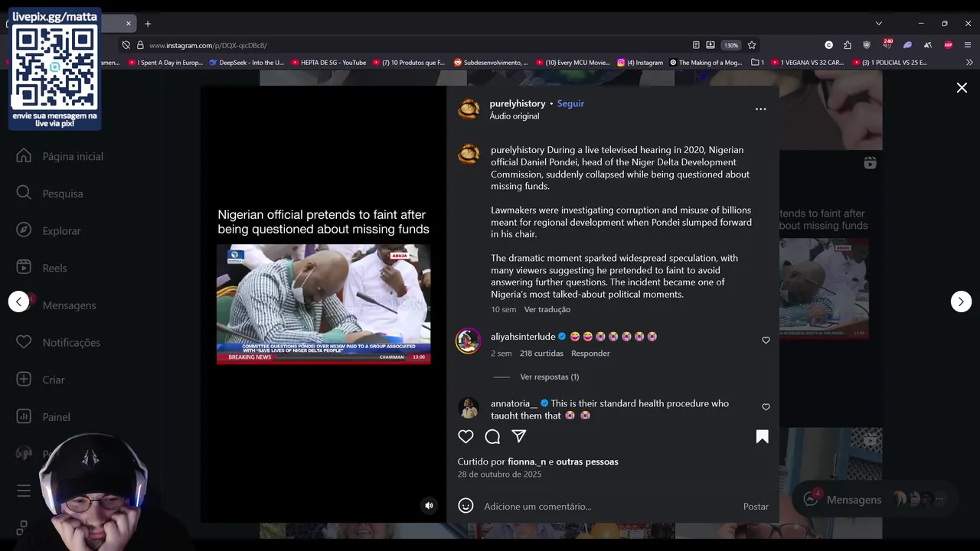Open the three-dot post options menu

click(760, 109)
